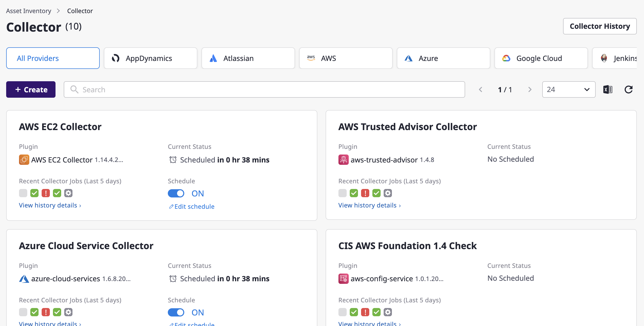This screenshot has width=644, height=326.
Task: Click the refresh icon next to export
Action: 628,89
